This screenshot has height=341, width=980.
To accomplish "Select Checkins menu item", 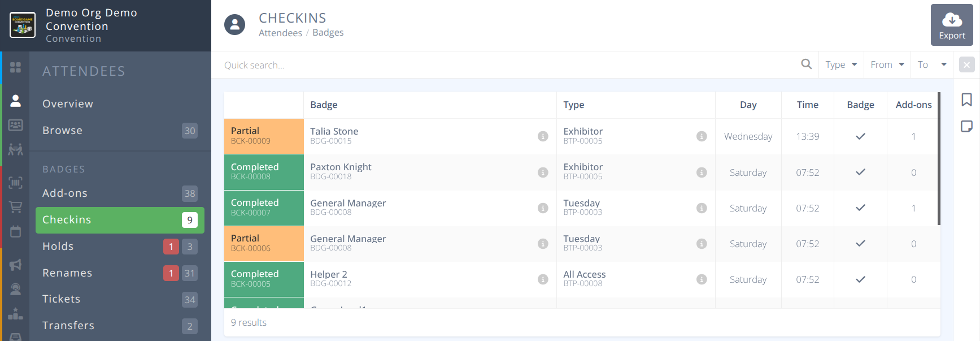I will (x=120, y=220).
